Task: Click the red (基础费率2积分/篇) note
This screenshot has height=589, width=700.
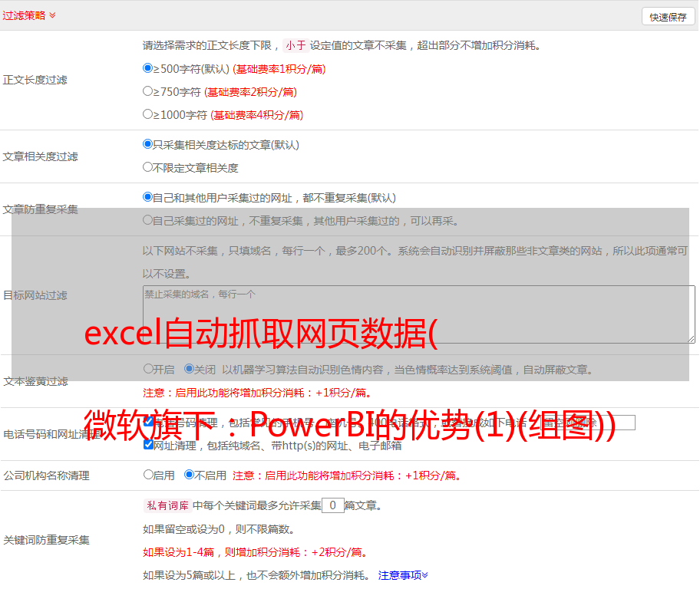Action: [250, 92]
